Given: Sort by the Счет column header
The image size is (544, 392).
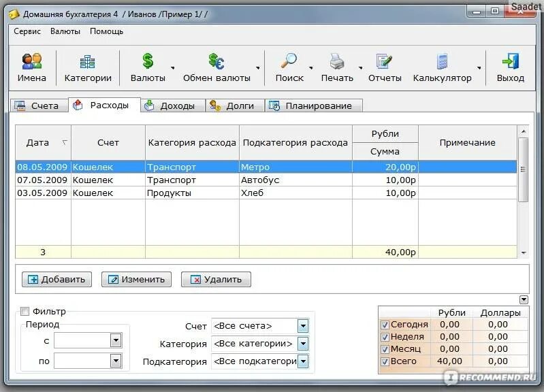Looking at the screenshot, I should [x=108, y=143].
